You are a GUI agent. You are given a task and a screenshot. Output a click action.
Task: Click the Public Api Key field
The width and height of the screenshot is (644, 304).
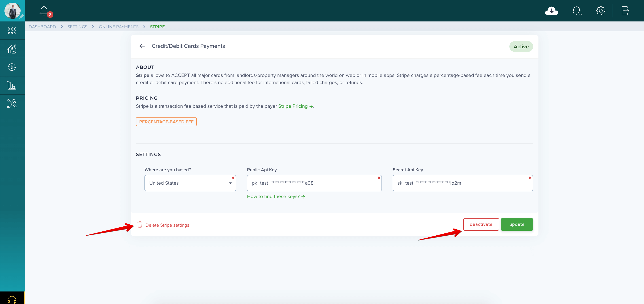(314, 183)
